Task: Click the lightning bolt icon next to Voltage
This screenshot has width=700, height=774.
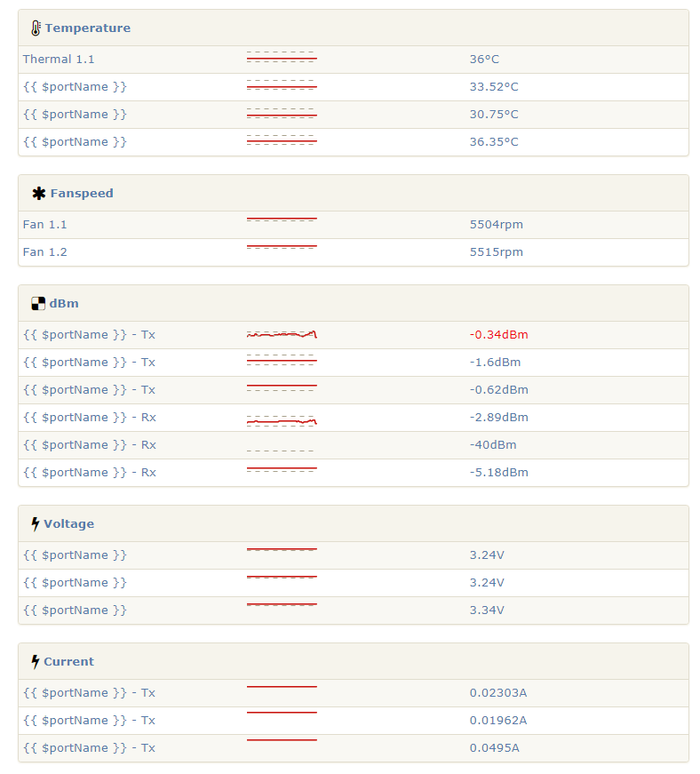Action: click(35, 523)
